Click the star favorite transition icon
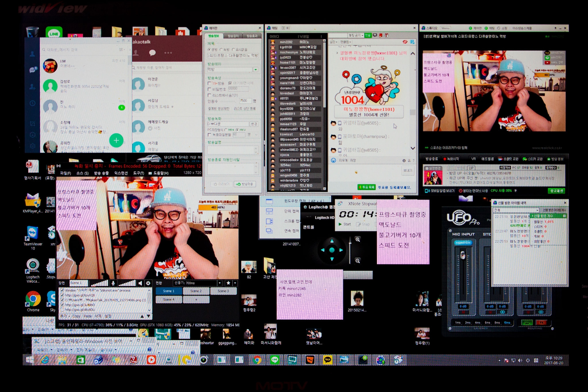Screen dimensions: 588x392 pos(228,283)
